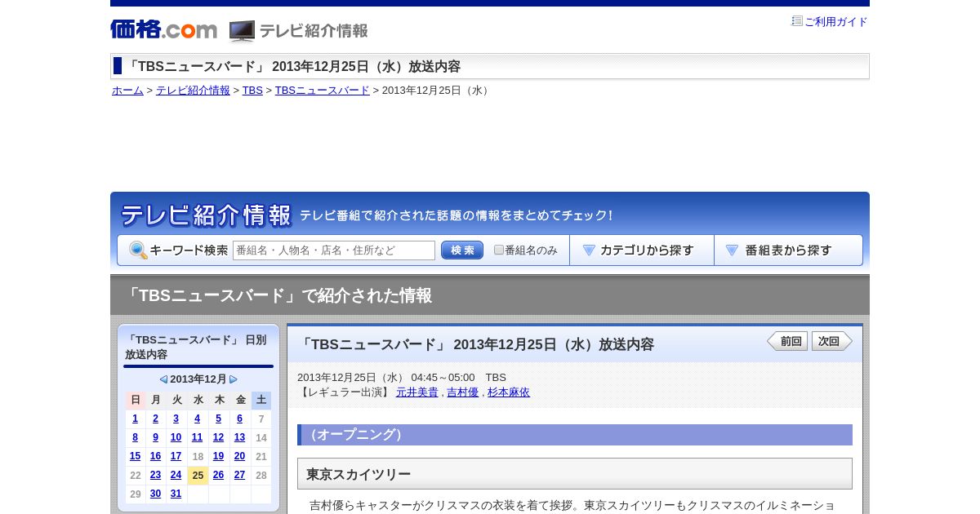Select December 16 in the calendar
This screenshot has width=980, height=514.
pos(156,456)
